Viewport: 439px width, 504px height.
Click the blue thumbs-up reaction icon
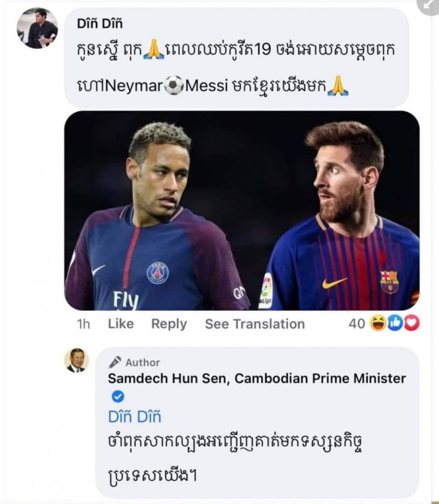(x=395, y=323)
